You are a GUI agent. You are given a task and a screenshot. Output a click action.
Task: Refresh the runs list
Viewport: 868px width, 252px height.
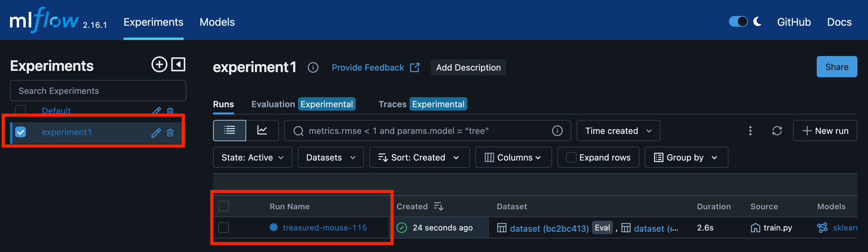(777, 131)
